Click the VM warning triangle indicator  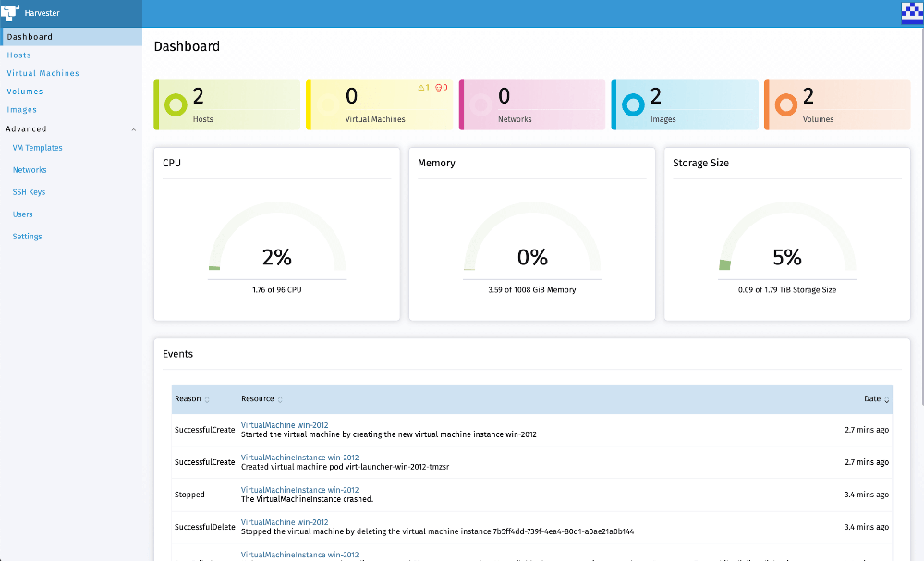(x=422, y=88)
